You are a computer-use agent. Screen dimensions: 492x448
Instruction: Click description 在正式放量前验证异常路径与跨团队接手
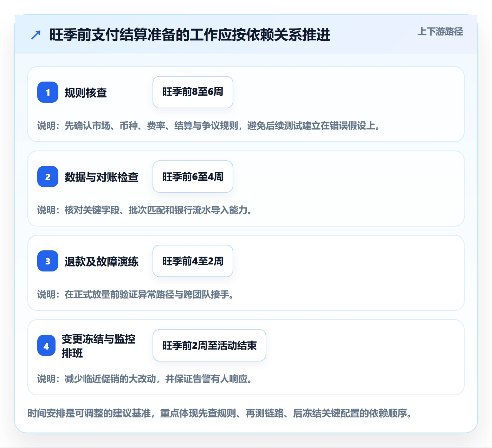point(136,294)
